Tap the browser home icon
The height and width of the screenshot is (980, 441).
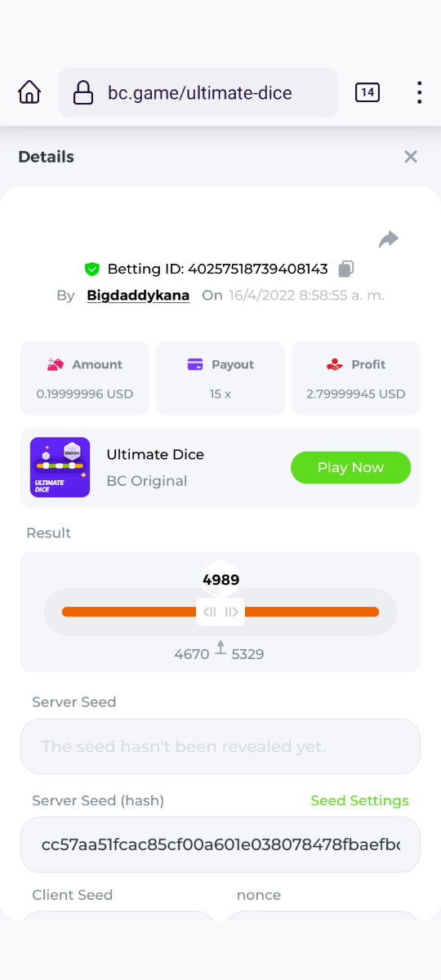(29, 92)
